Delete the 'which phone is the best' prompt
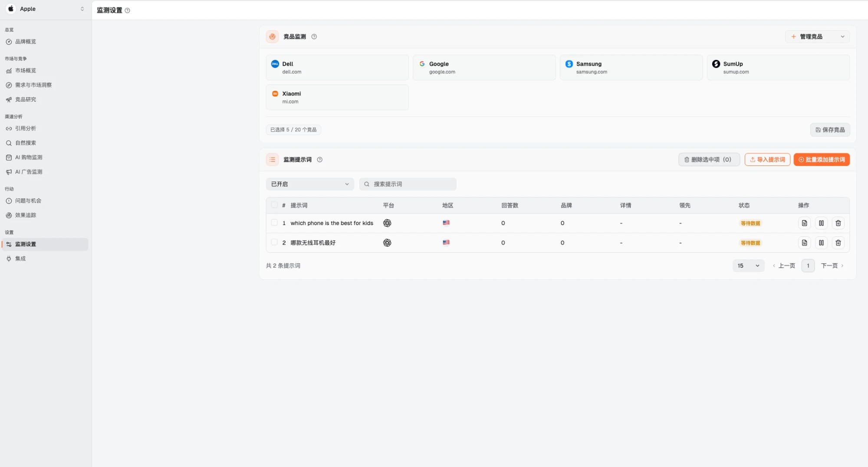This screenshot has width=868, height=467. coord(838,223)
